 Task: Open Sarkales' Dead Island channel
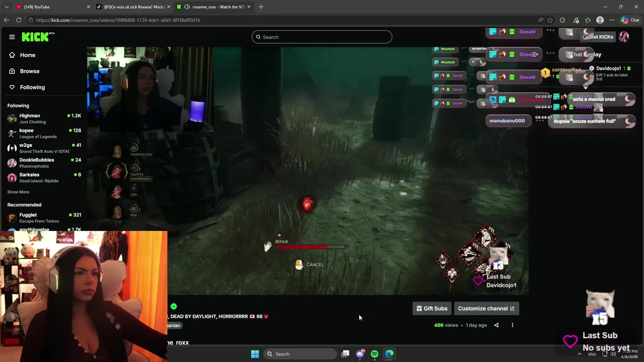point(44,177)
